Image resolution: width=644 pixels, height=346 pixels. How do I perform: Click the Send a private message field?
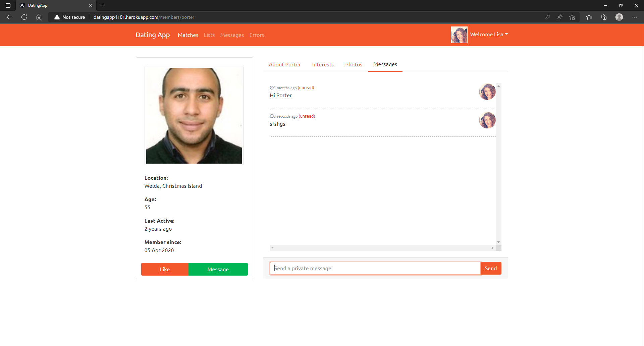point(375,268)
